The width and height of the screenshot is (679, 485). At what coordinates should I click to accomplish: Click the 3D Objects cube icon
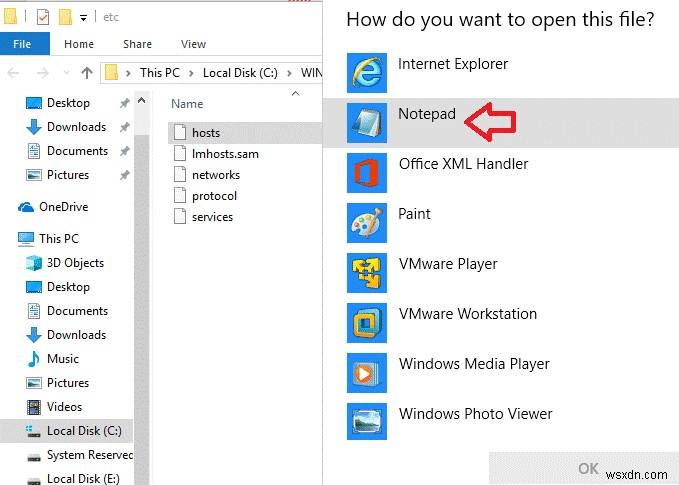click(x=34, y=263)
